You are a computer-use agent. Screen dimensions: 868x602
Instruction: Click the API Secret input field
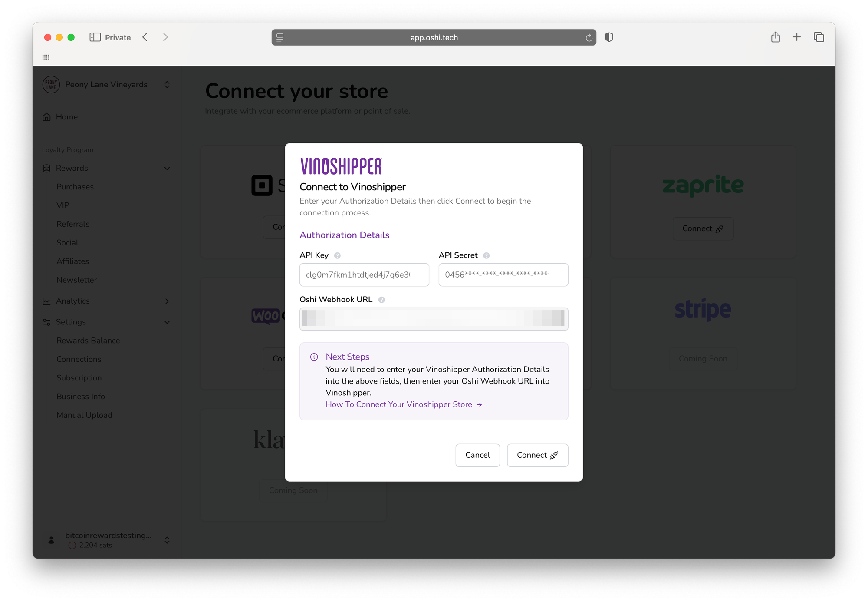(x=503, y=275)
